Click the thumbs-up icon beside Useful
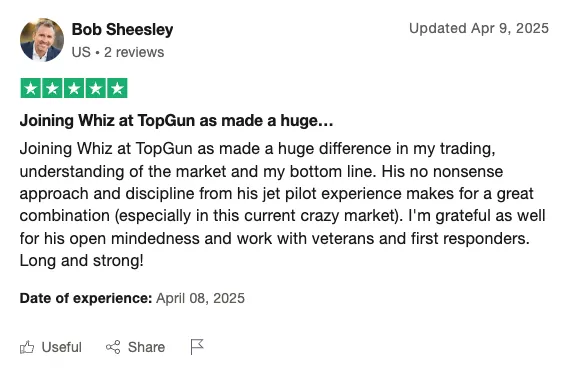Viewport: 575px width, 382px height. (x=27, y=347)
